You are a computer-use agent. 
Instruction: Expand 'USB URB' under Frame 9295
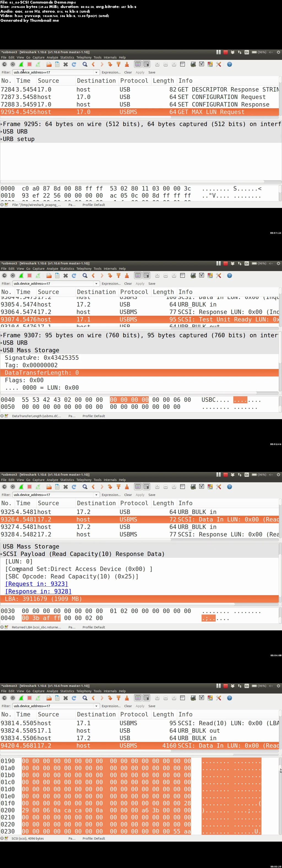(x=1, y=132)
